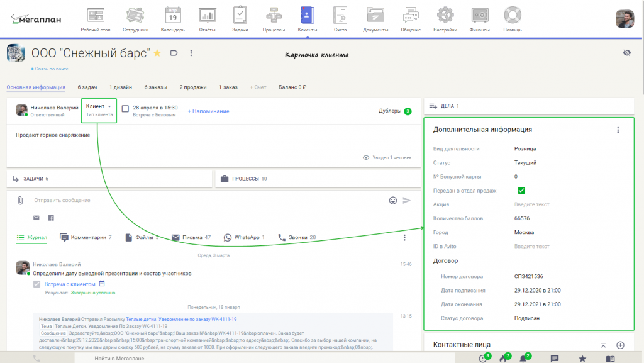The image size is (644, 363).
Task: Toggle favorite star next to company name
Action: 157,53
